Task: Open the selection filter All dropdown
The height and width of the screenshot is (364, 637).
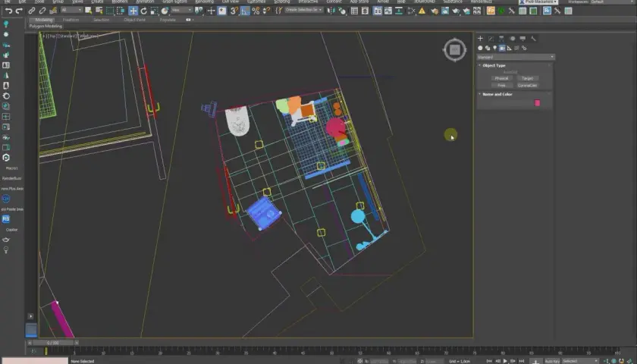Action: [71, 10]
